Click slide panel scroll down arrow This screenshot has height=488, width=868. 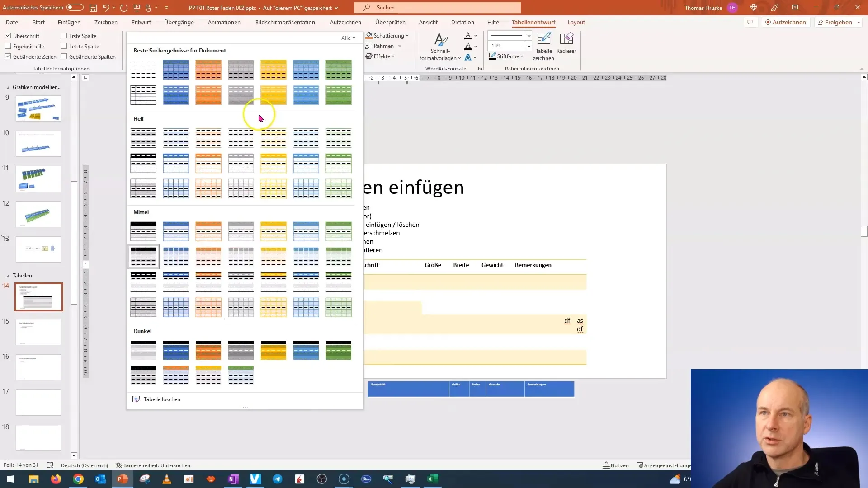tap(74, 456)
